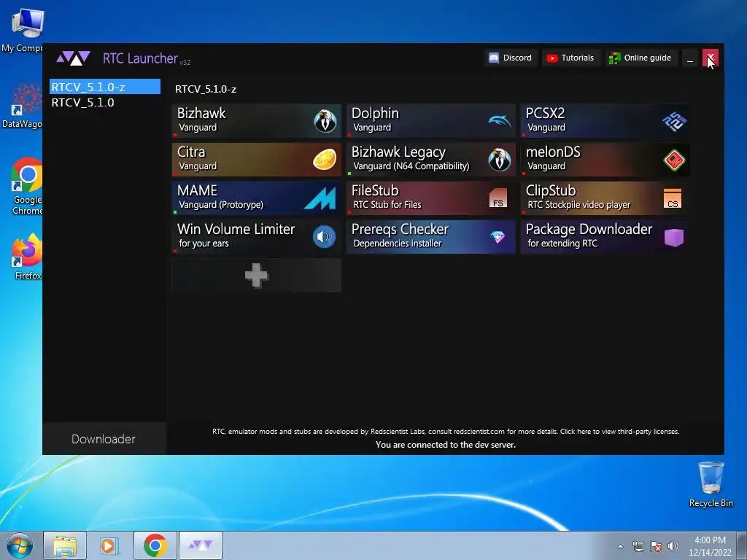Launch the Bizhawk Vanguard emulator tile
This screenshot has width=747, height=560.
click(256, 121)
